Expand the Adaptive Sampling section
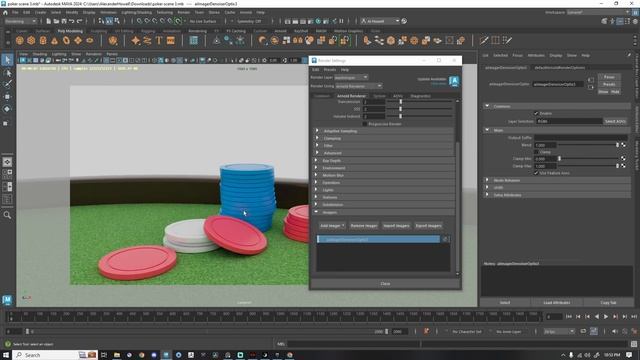 point(384,131)
